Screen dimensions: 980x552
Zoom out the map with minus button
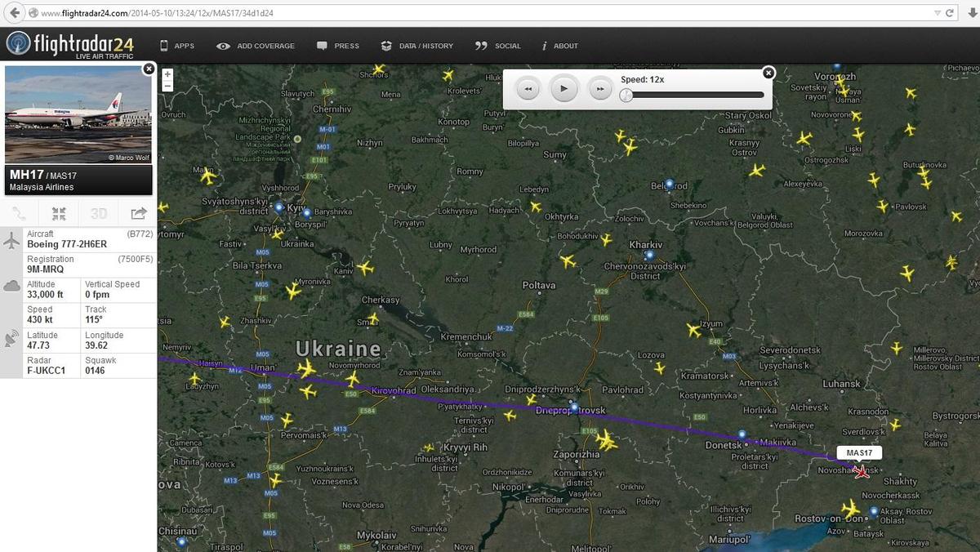[x=167, y=85]
